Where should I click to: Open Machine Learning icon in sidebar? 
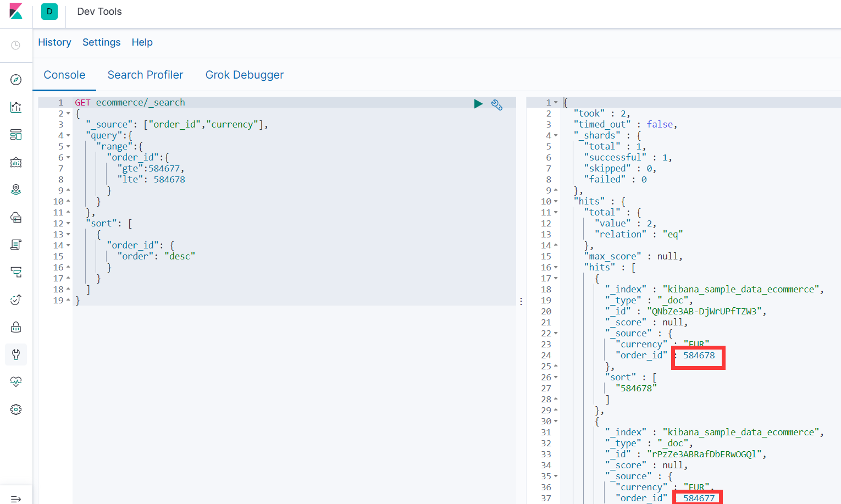click(x=16, y=217)
